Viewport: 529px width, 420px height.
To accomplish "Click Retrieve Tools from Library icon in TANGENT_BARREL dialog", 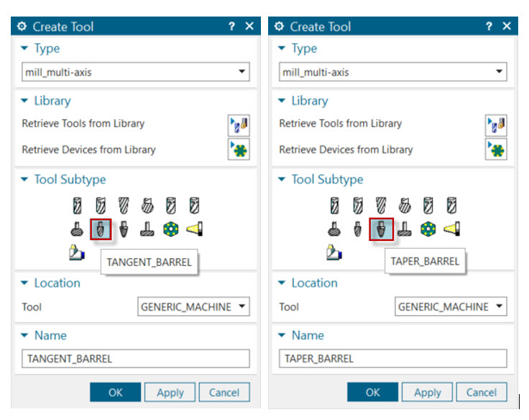I will tap(239, 124).
